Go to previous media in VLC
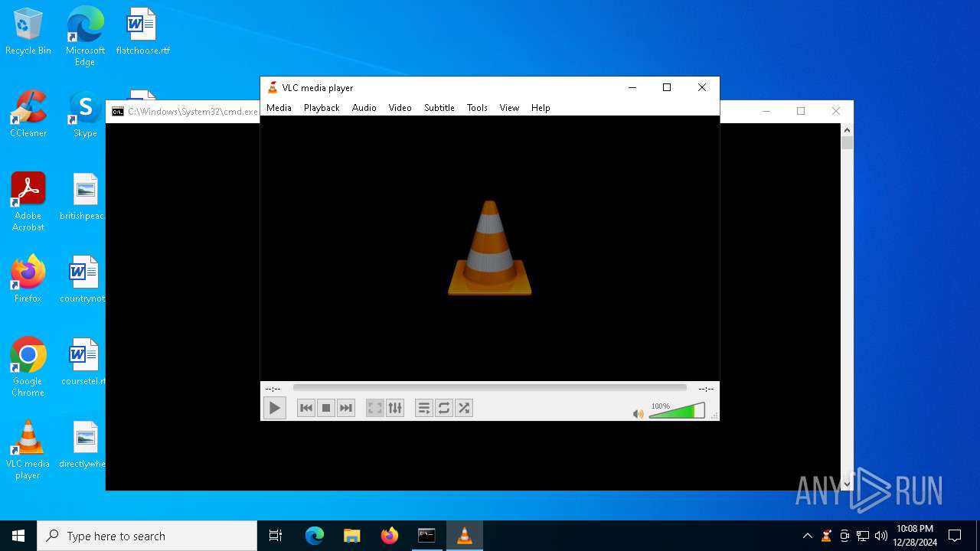The image size is (980, 551). point(306,408)
